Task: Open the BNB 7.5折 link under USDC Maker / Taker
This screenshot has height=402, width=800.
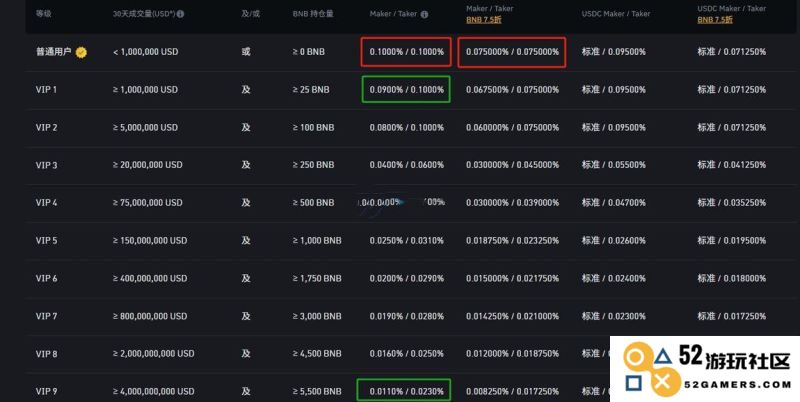Action: coord(715,20)
